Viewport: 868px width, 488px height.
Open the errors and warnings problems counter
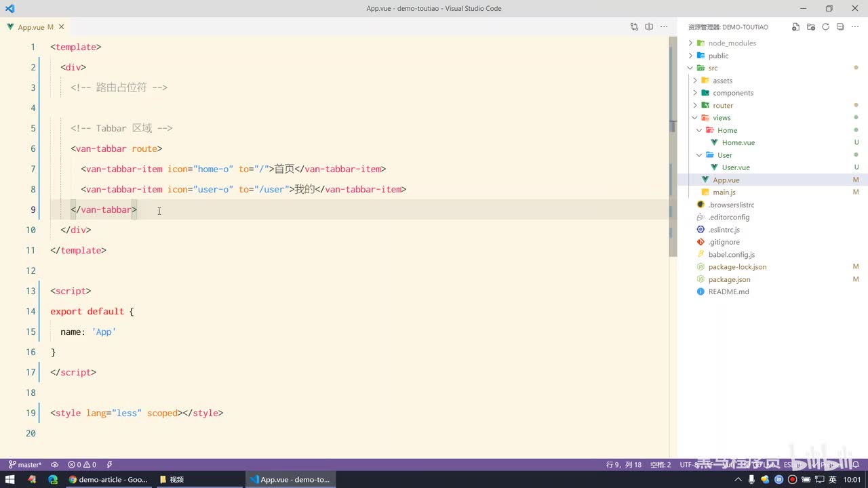[82, 465]
